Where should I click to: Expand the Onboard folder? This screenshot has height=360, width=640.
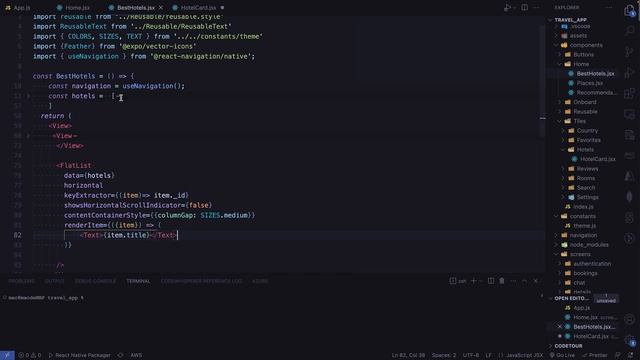[584, 102]
